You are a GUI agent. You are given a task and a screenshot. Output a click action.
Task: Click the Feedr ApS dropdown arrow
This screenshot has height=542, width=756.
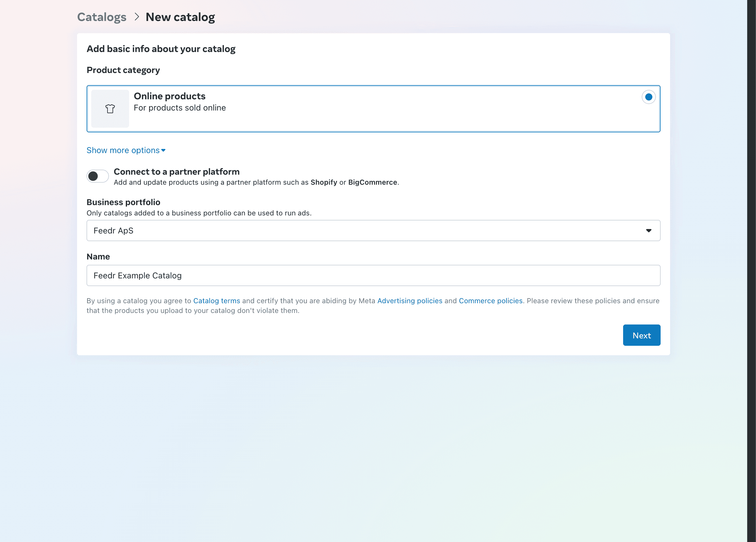pyautogui.click(x=648, y=231)
